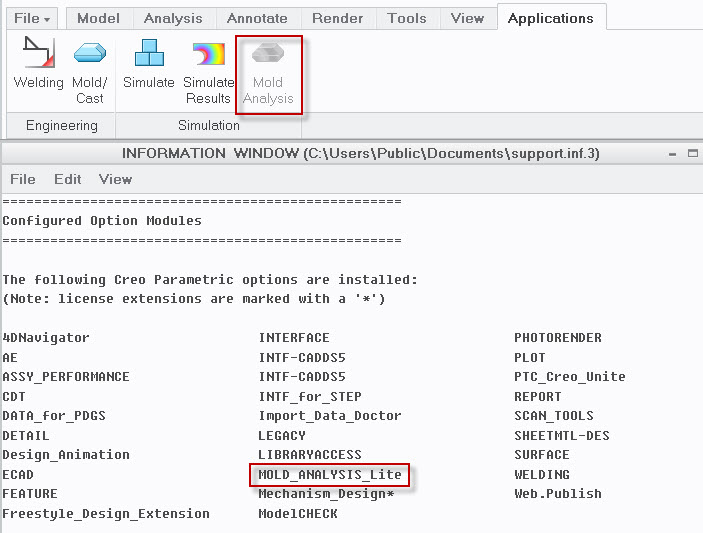Image resolution: width=703 pixels, height=533 pixels.
Task: Click the Engineering group label
Action: 62,126
